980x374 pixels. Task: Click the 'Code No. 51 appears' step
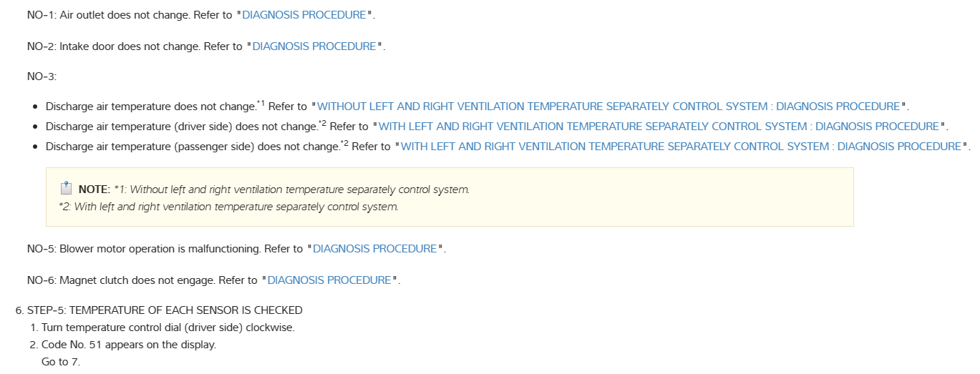point(128,345)
